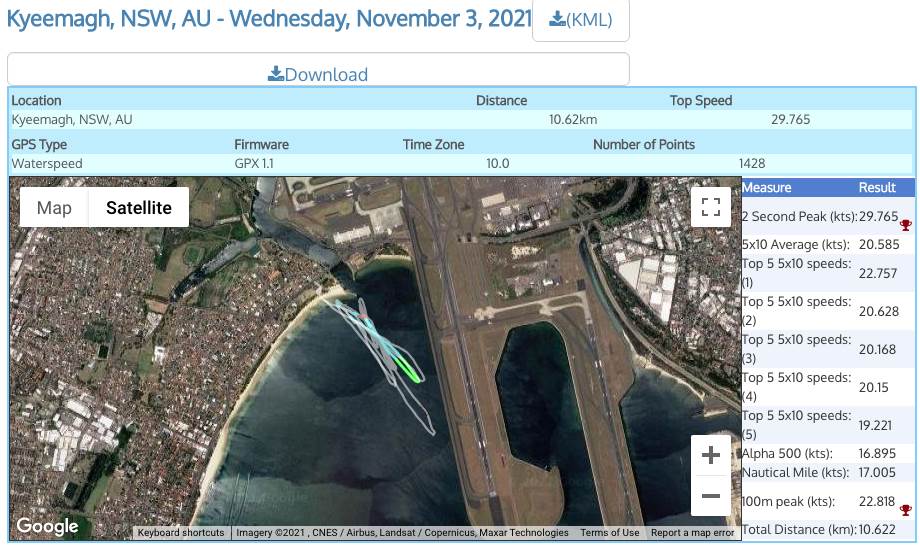Select the Nautical Mile result row

pos(826,472)
